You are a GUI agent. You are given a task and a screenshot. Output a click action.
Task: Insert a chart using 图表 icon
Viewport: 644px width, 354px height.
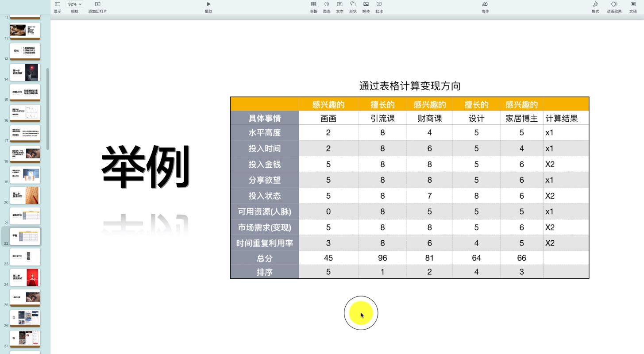click(327, 4)
